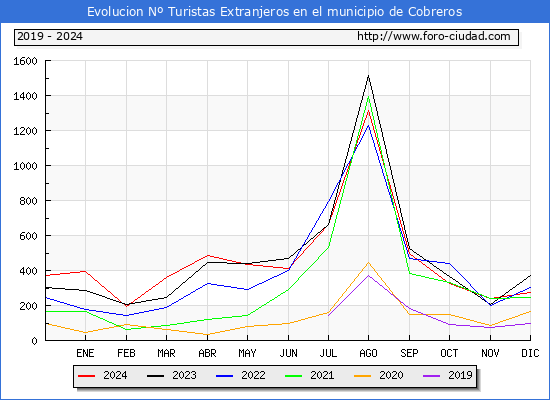Click the 1400 y-axis value
The image size is (550, 400).
pyautogui.click(x=25, y=96)
